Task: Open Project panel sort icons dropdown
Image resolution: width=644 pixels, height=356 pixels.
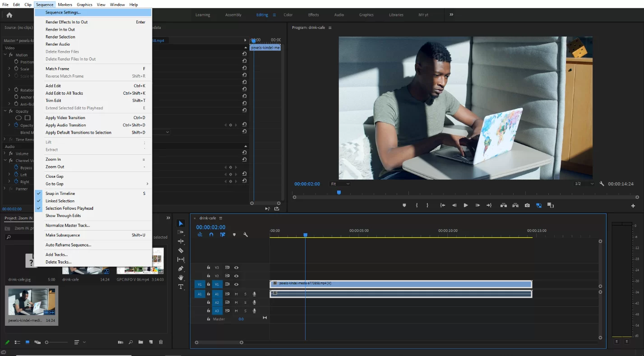Action: pyautogui.click(x=79, y=342)
